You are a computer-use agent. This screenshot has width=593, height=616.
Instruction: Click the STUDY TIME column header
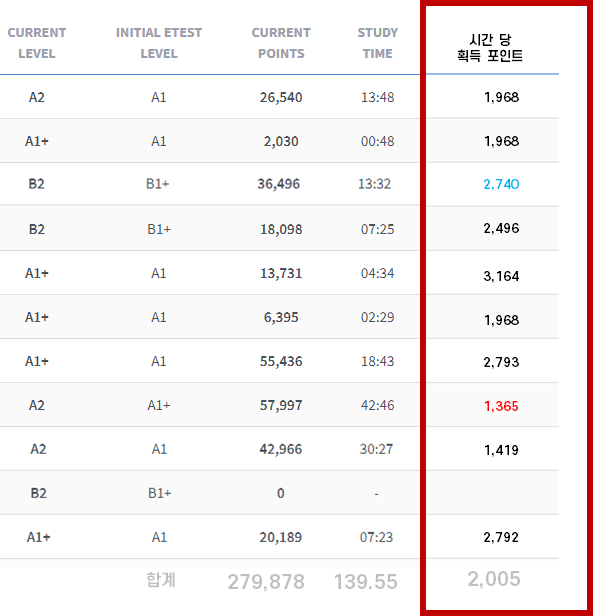coord(377,43)
